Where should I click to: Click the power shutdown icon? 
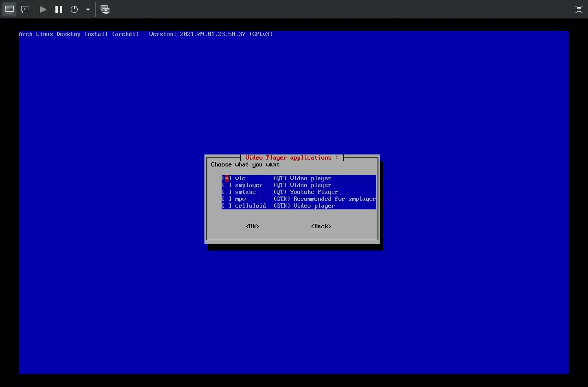point(74,9)
